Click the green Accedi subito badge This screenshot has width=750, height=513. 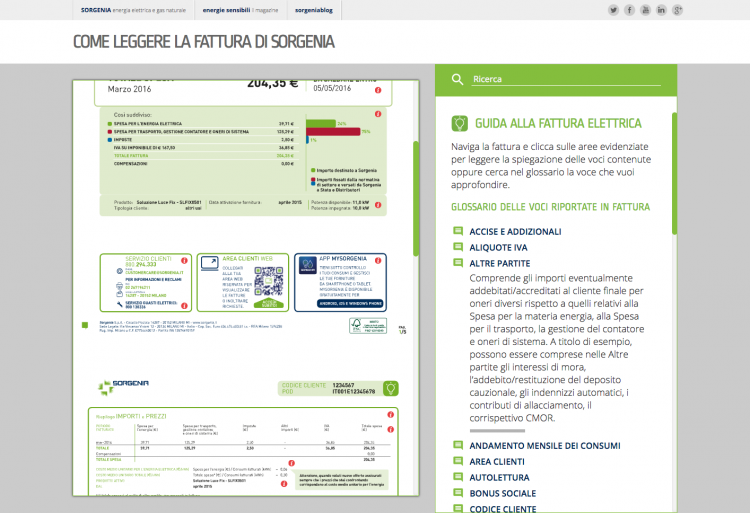point(269,303)
